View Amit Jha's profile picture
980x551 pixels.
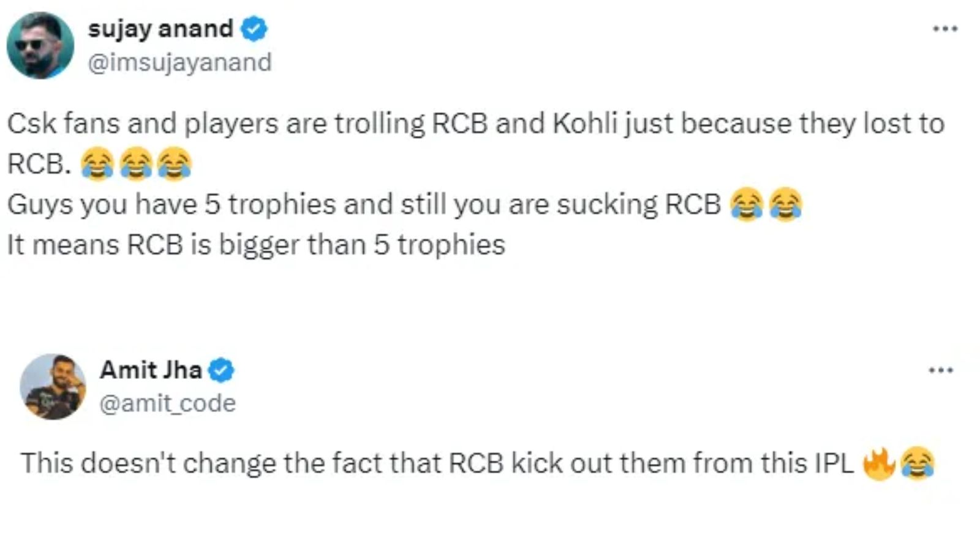pyautogui.click(x=54, y=386)
